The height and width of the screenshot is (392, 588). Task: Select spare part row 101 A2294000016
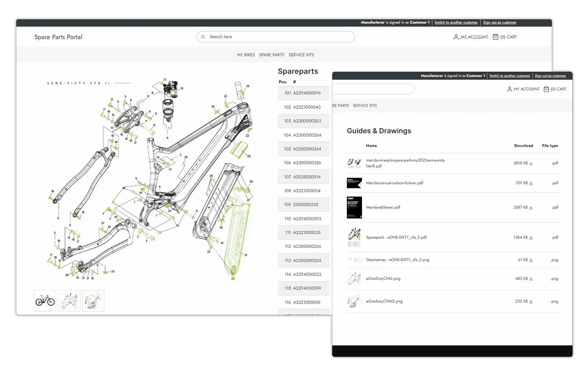tap(303, 93)
